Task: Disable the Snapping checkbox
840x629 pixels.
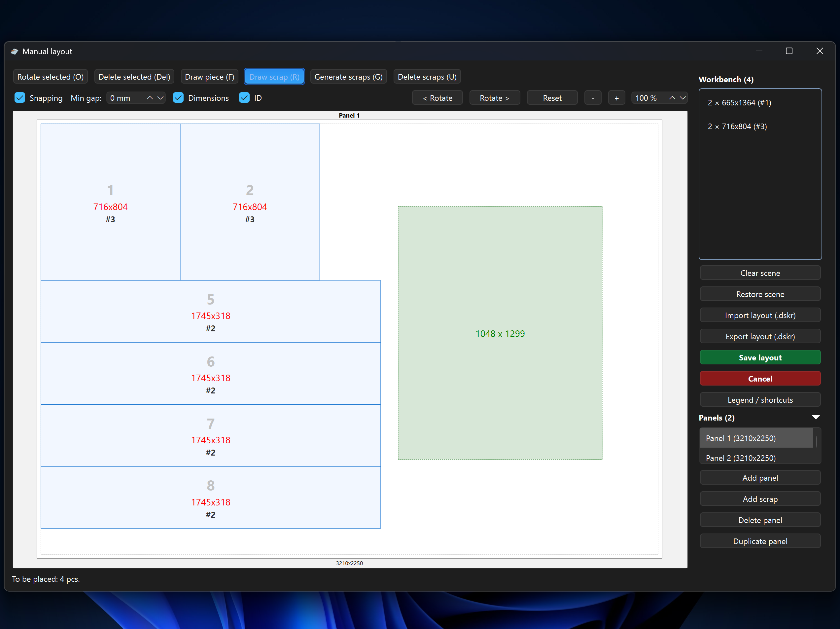Action: pyautogui.click(x=20, y=98)
